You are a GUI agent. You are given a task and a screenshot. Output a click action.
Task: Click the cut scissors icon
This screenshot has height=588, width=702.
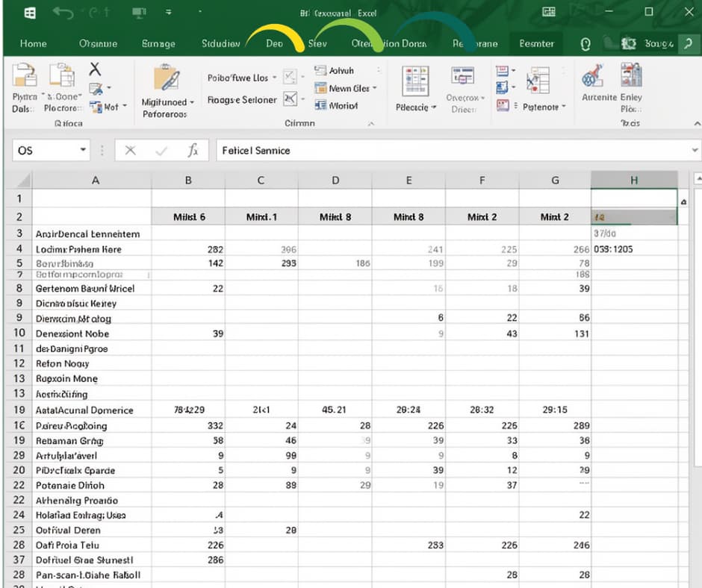(x=95, y=69)
